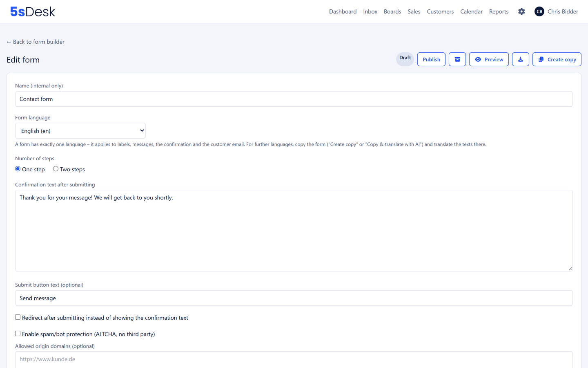
Task: Enable spam/bot protection ALTCHA checkbox
Action: pos(18,334)
